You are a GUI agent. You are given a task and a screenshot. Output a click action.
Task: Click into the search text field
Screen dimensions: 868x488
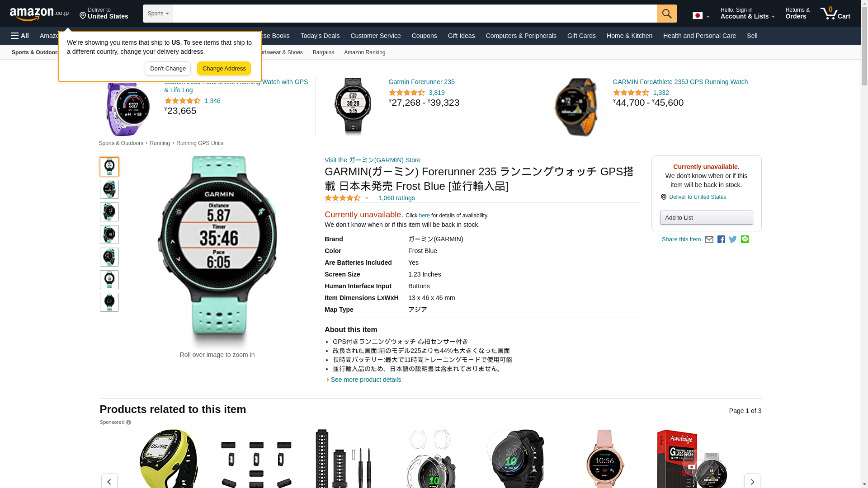(x=415, y=14)
